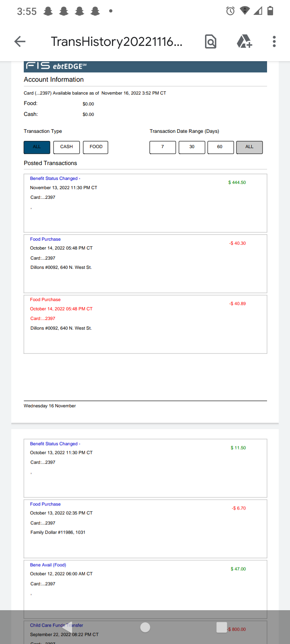Viewport: 290px width, 644px height.
Task: Tap the battery status bar icon
Action: tap(271, 11)
